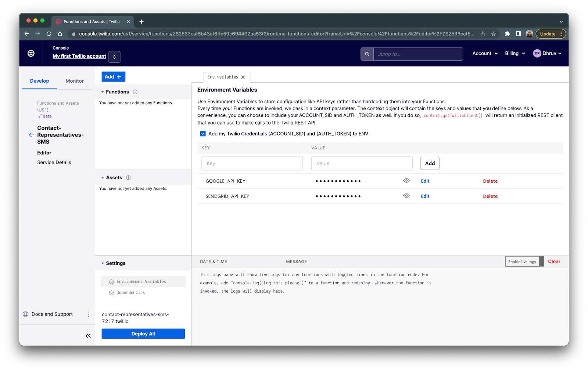Viewport: 588px width, 371px height.
Task: Switch to the Develop tab
Action: pyautogui.click(x=39, y=81)
